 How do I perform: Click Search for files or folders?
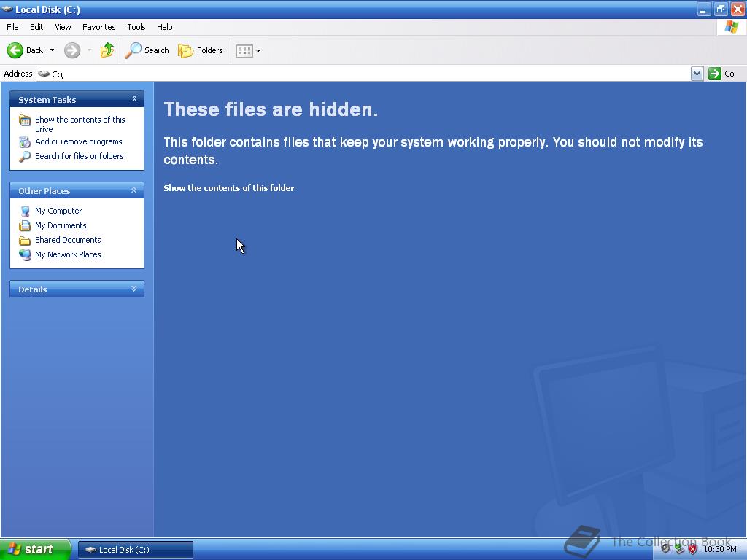79,156
